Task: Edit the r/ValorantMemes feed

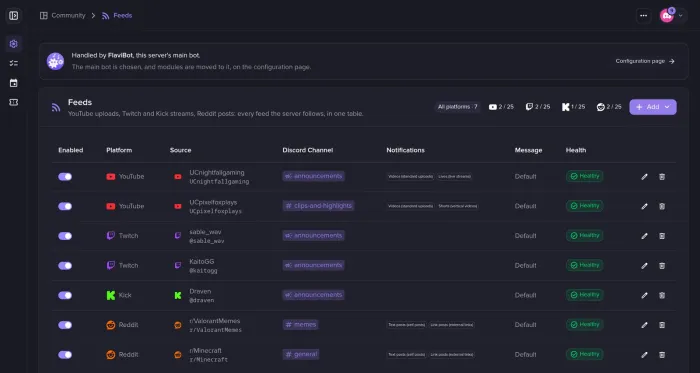Action: tap(644, 325)
